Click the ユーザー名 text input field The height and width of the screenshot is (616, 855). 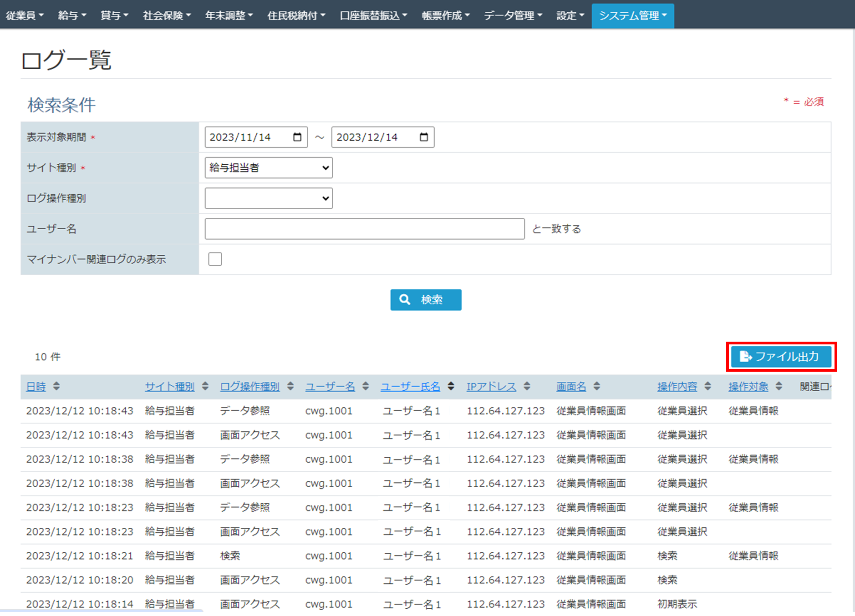point(365,229)
